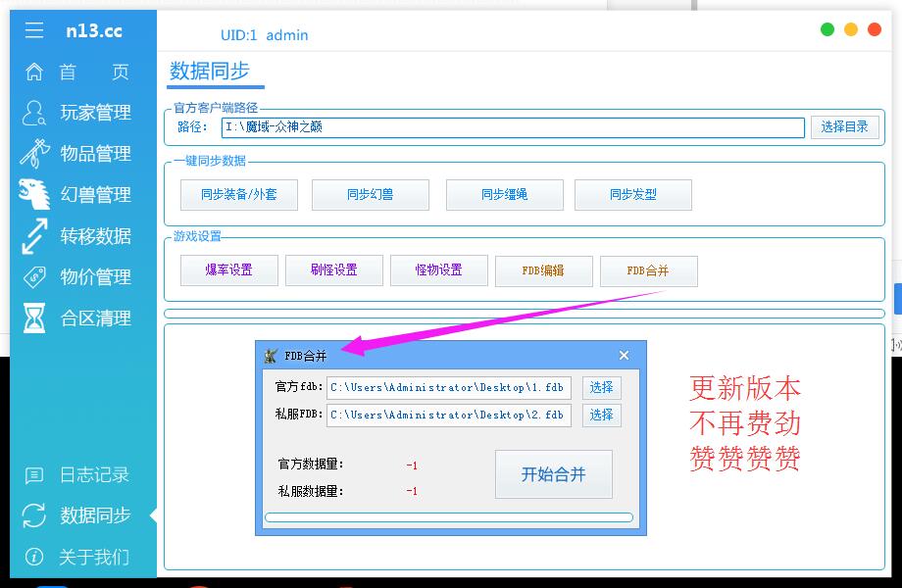
Task: Click the FDB合并 button
Action: (x=648, y=270)
